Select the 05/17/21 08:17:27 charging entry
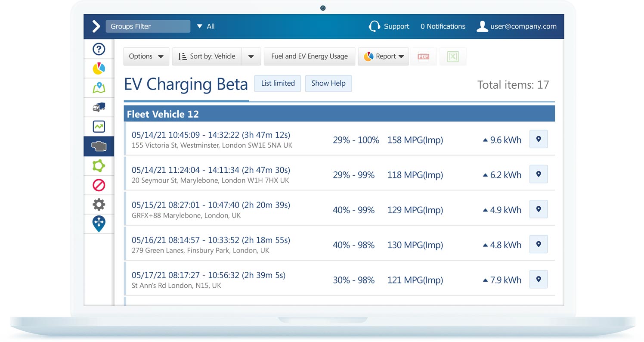The image size is (644, 342). [339, 279]
